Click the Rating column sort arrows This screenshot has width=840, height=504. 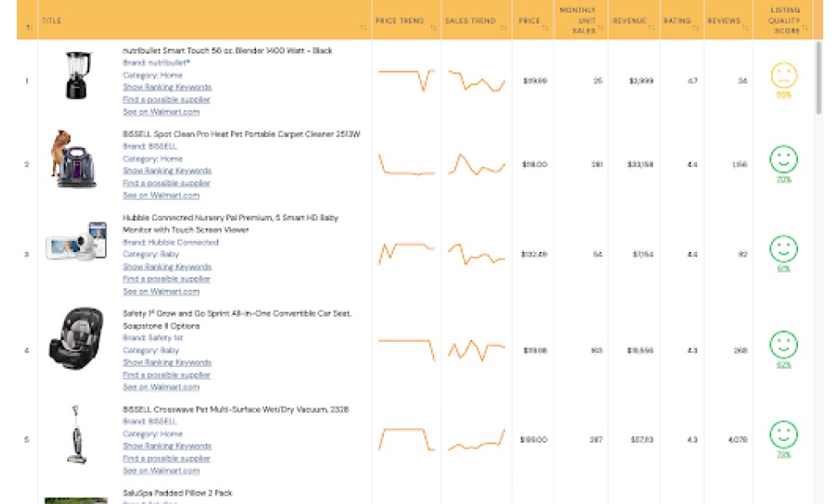coord(696,28)
